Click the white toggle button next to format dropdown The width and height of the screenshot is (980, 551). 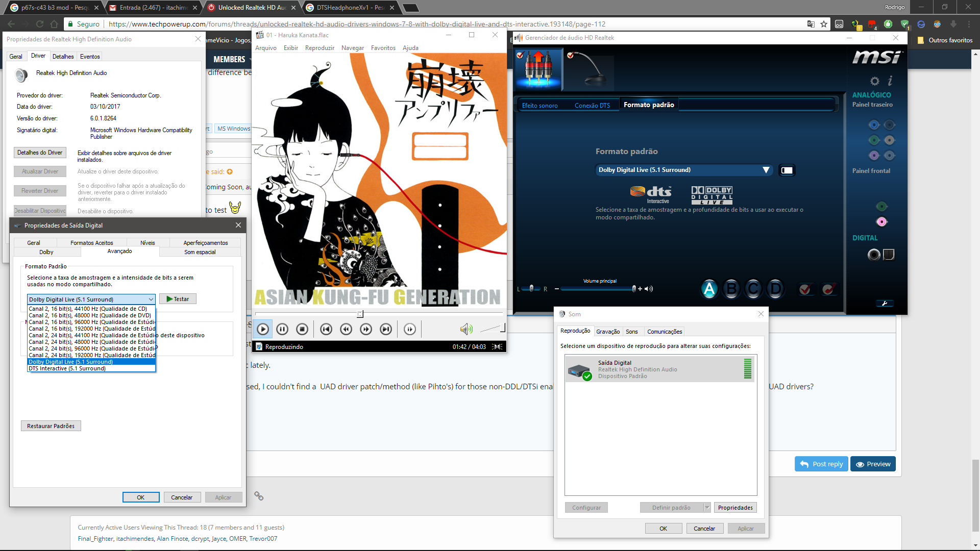pos(787,170)
